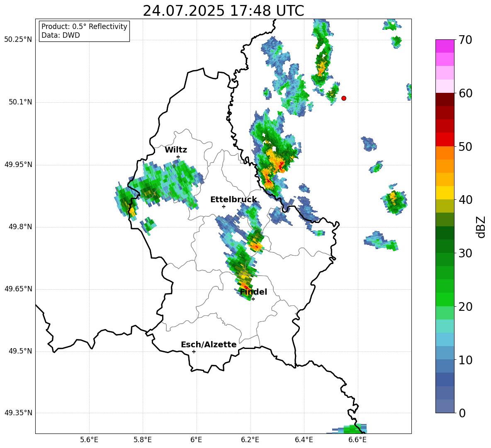491x448 pixels.
Task: Click the yellow colorbar segment above 40
Action: [445, 193]
